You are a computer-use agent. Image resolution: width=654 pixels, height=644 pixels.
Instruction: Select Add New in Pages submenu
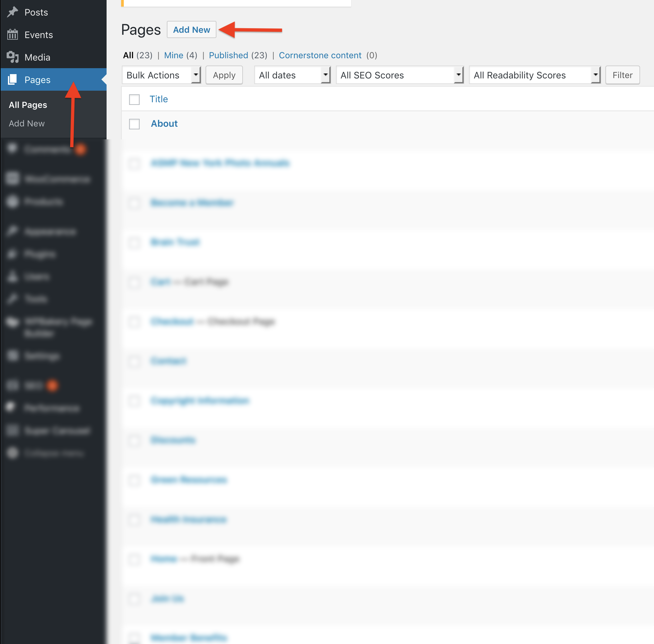(x=27, y=123)
